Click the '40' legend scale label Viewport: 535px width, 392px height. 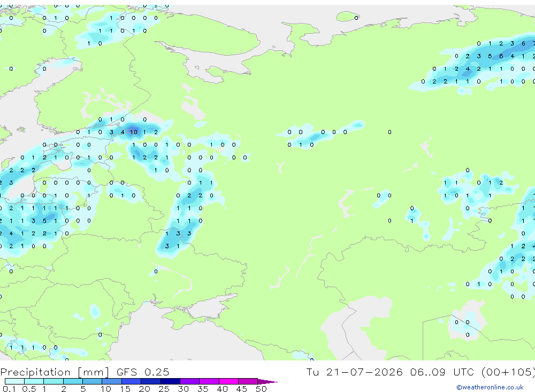(222, 389)
